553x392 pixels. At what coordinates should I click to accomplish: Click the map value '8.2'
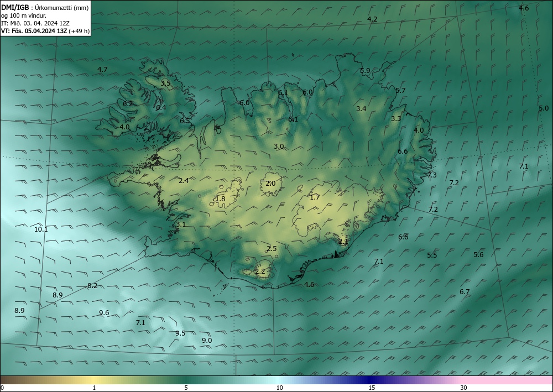pyautogui.click(x=92, y=286)
